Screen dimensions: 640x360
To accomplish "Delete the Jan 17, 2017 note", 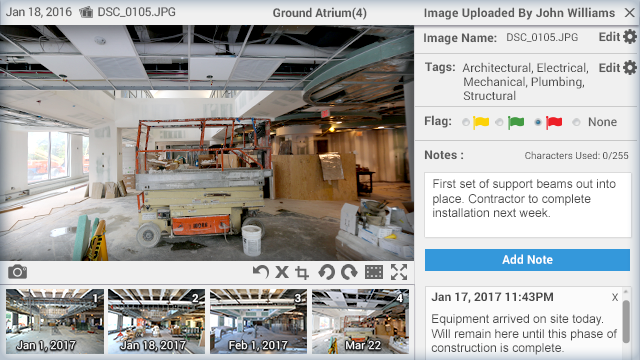I will (615, 298).
